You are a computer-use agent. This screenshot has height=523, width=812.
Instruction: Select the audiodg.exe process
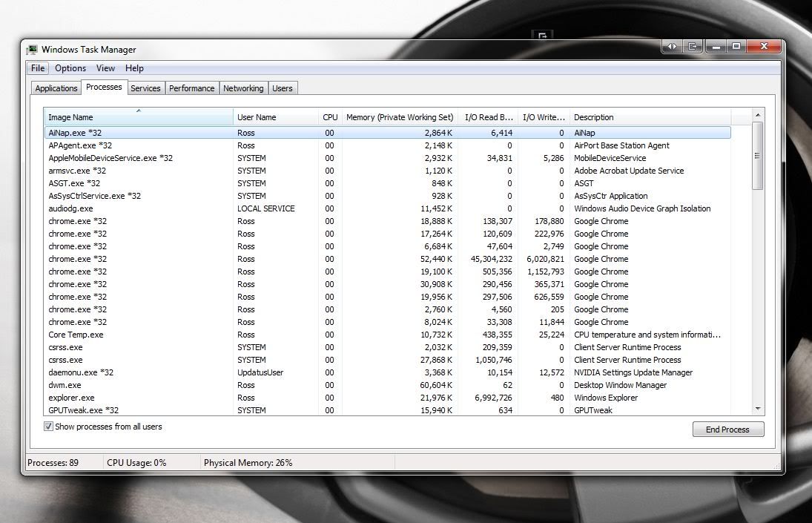coord(387,208)
